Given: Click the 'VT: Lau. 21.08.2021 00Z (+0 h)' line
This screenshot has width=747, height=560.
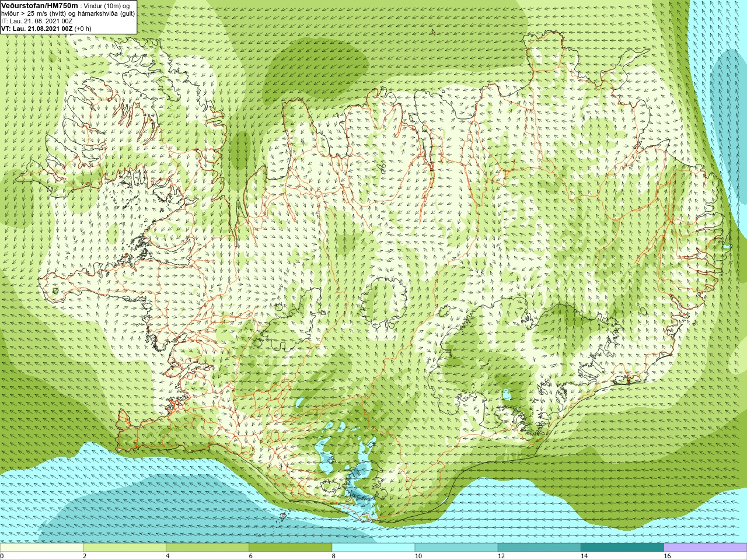Looking at the screenshot, I should click(46, 29).
